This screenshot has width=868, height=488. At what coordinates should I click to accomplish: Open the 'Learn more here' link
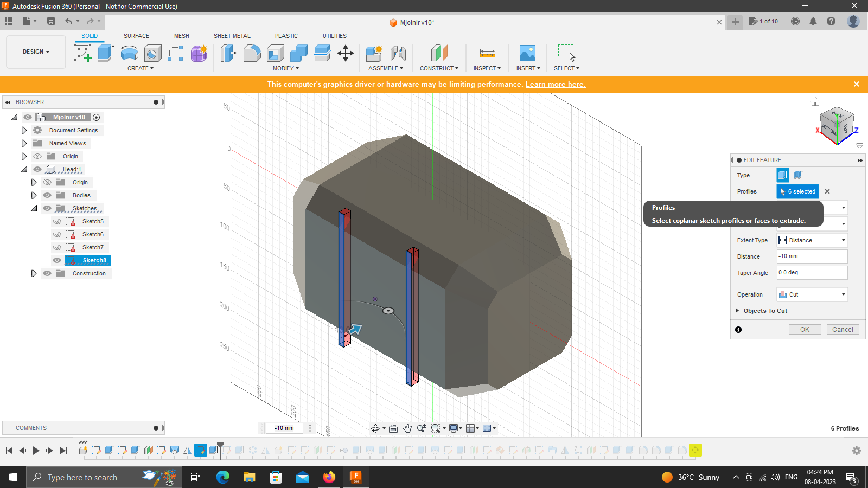coord(555,84)
